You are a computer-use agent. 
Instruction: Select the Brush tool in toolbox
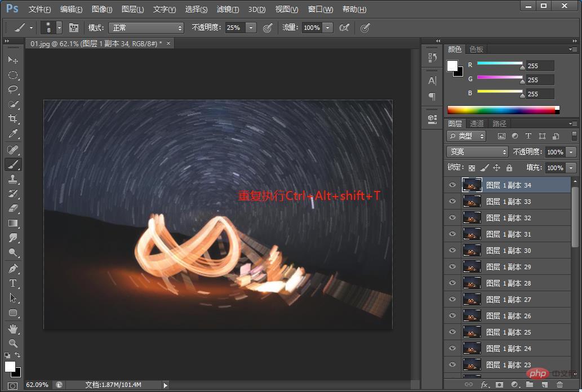click(13, 164)
